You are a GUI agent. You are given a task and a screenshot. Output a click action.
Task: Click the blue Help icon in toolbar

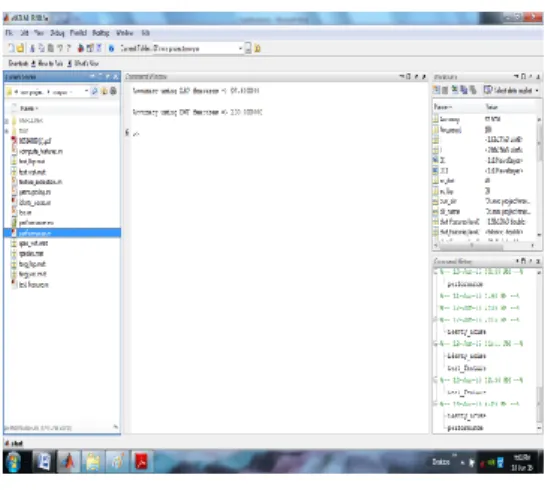tap(111, 48)
